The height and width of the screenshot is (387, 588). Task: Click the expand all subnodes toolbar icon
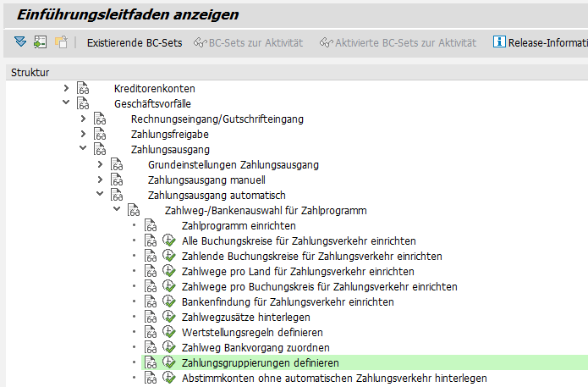(20, 41)
